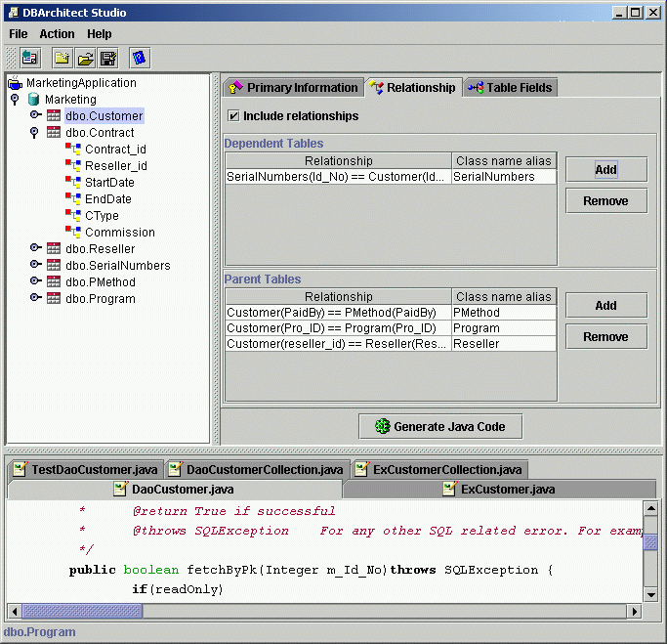Image resolution: width=667 pixels, height=644 pixels.
Task: Click the green gear Generate icon
Action: point(383,426)
